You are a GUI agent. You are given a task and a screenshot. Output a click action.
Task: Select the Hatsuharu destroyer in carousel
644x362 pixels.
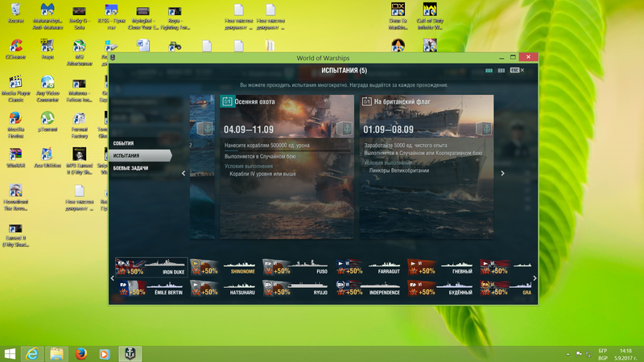(x=224, y=288)
